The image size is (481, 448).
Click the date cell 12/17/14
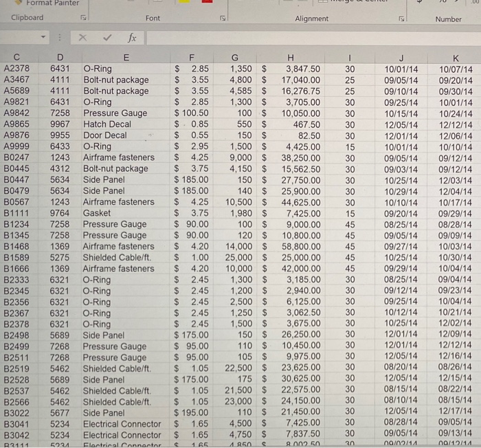click(x=455, y=411)
